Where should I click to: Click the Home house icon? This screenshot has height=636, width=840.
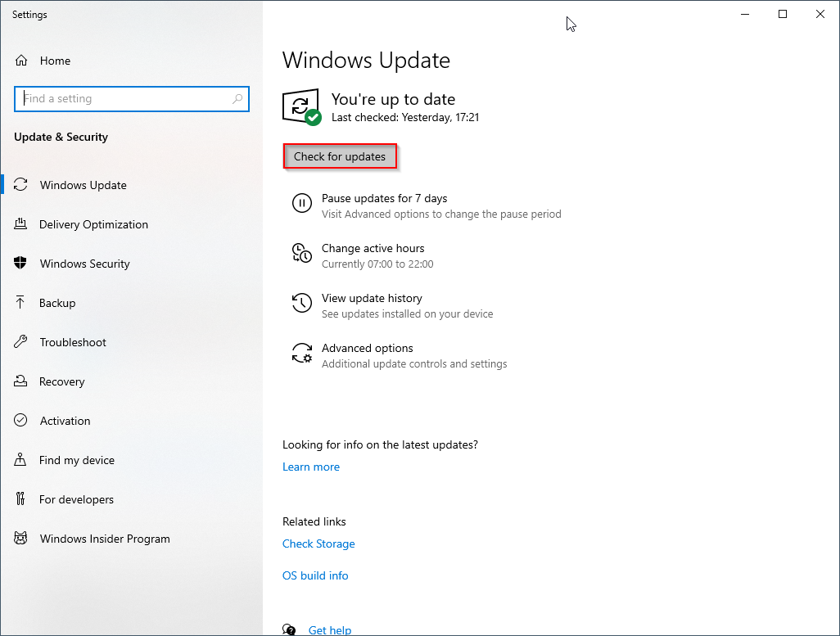point(21,61)
